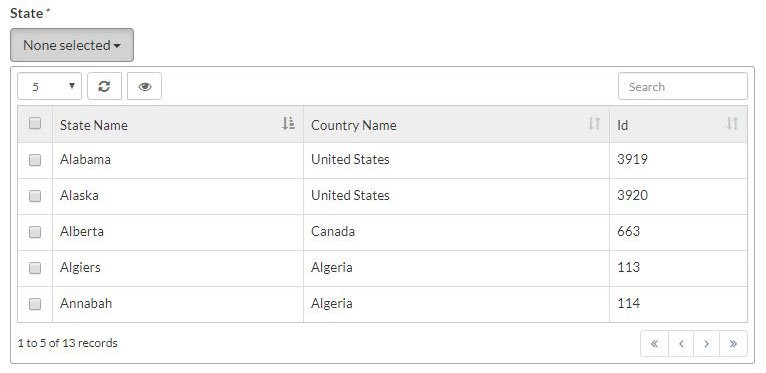Tick the checkbox for Alabama

pyautogui.click(x=35, y=160)
